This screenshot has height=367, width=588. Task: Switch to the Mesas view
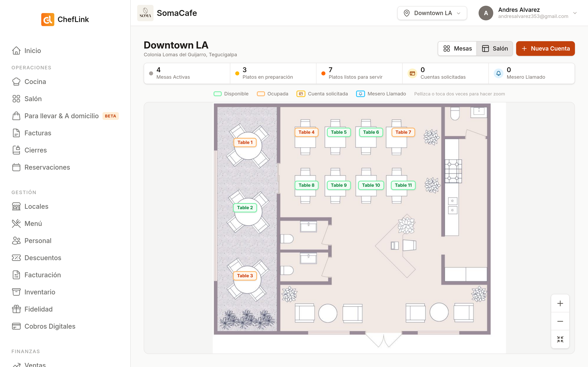457,49
